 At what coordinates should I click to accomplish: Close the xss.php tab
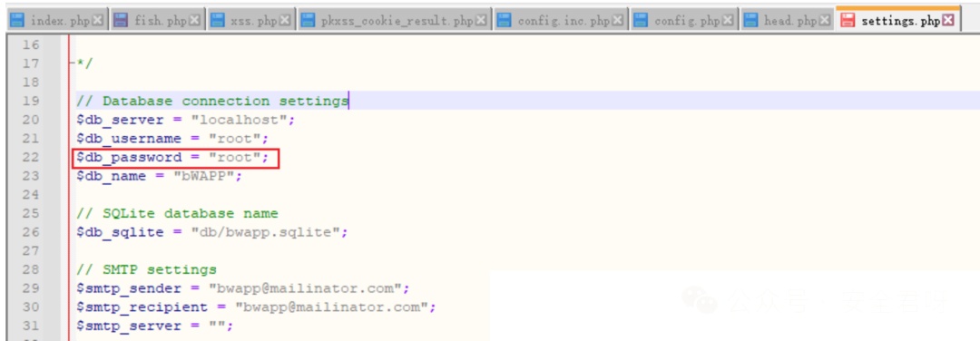click(284, 21)
